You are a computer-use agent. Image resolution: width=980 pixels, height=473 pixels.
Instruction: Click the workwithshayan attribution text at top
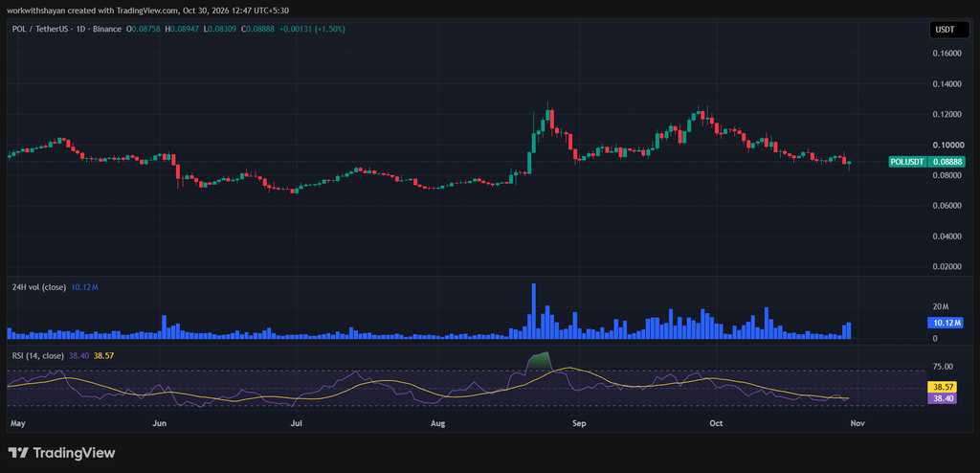pyautogui.click(x=148, y=10)
